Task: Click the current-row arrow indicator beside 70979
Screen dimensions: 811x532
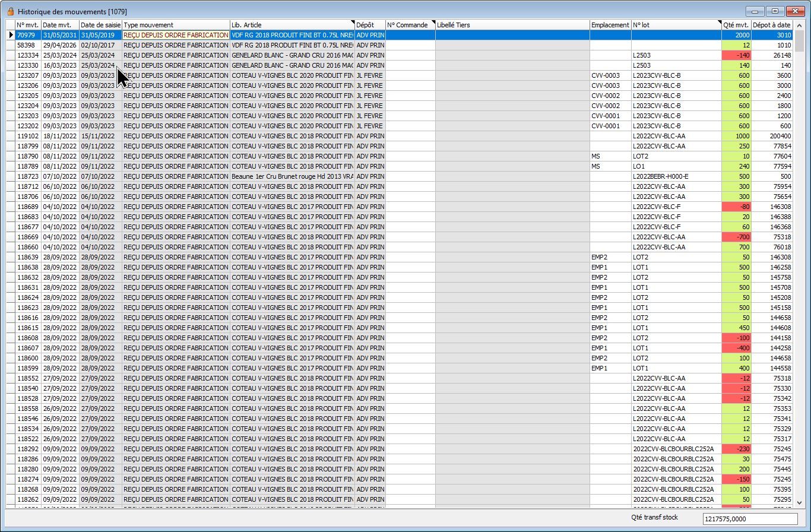Action: click(10, 35)
